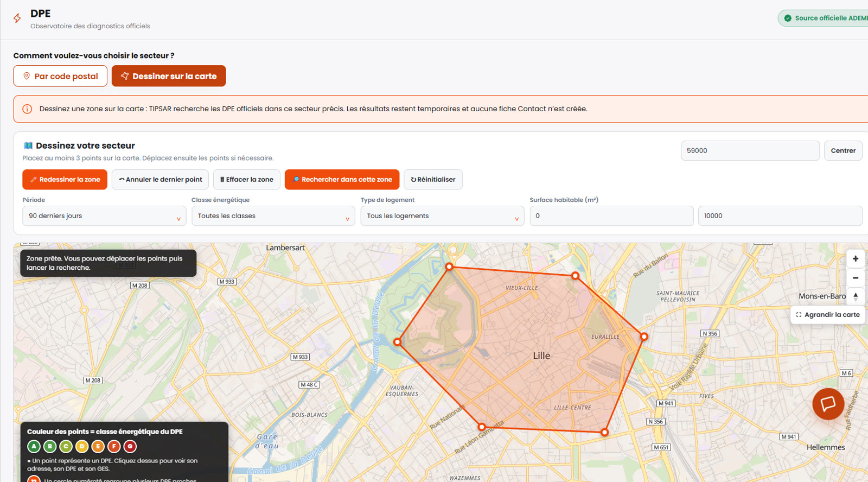Viewport: 868px width, 482px height.
Task: Select the Dessiner sur la carte option
Action: click(x=169, y=76)
